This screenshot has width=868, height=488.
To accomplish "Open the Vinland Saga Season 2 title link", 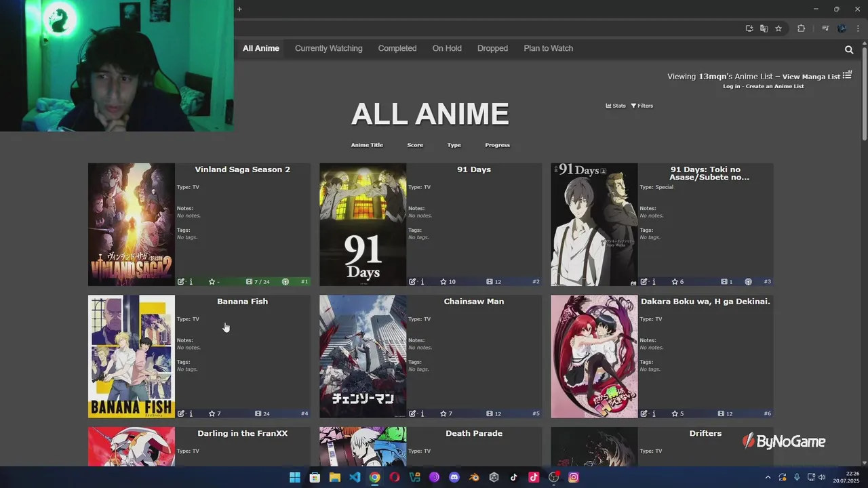I will tap(243, 169).
